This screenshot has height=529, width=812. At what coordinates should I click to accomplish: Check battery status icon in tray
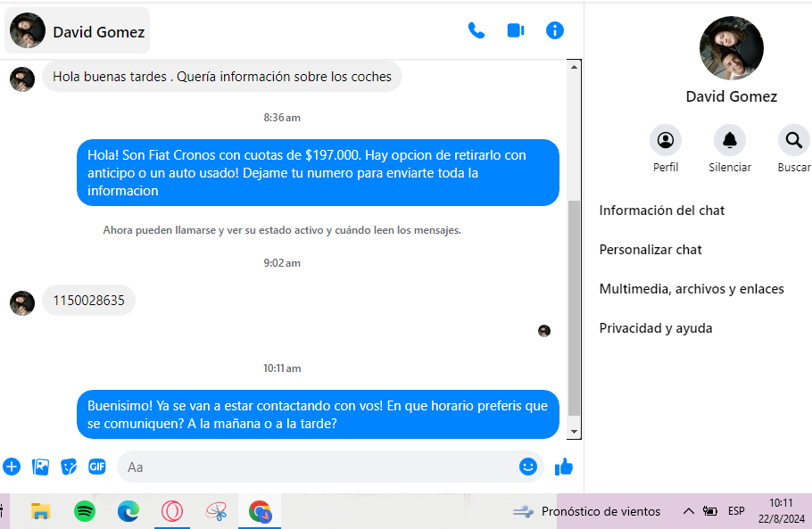click(x=710, y=511)
